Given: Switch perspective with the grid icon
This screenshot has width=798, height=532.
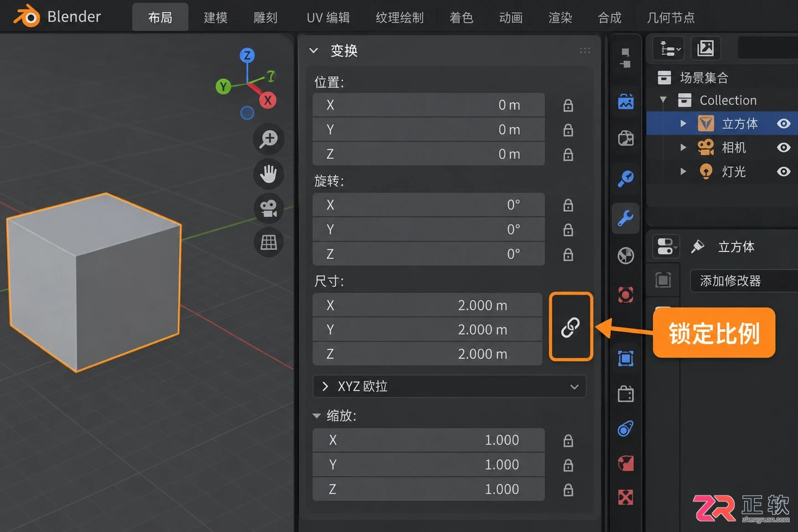Looking at the screenshot, I should pyautogui.click(x=269, y=242).
